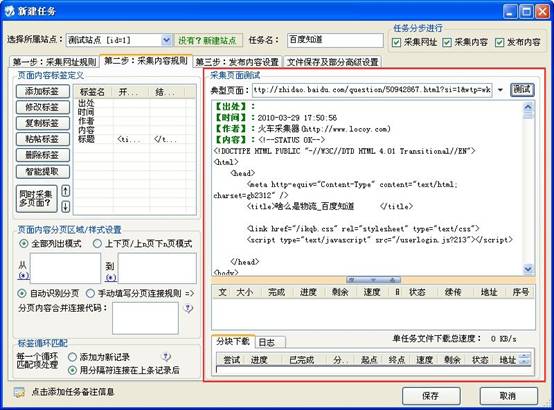Screen dimensions: 554x410
Task: Open tab 第三步：发布内容设置
Action: (237, 62)
